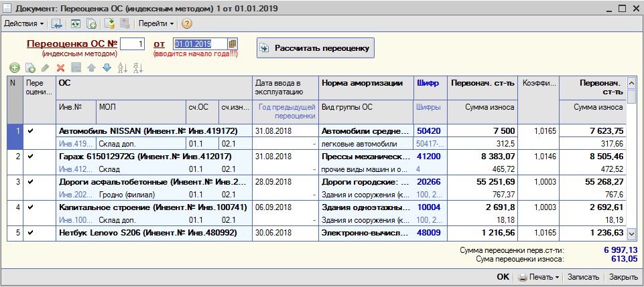The image size is (644, 287).
Task: Click the red delete row icon
Action: tap(60, 68)
